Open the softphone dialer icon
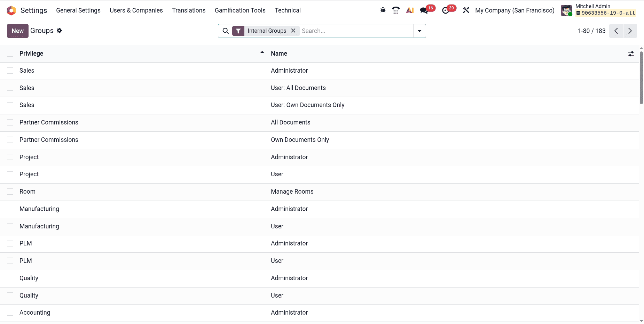This screenshot has width=644, height=324. pos(396,10)
